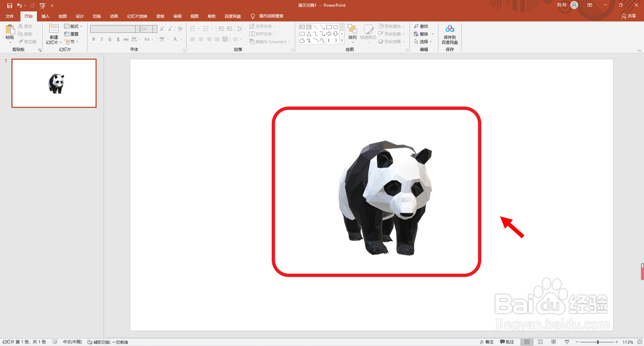
Task: Click the clear formatting eraser icon
Action: (180, 29)
